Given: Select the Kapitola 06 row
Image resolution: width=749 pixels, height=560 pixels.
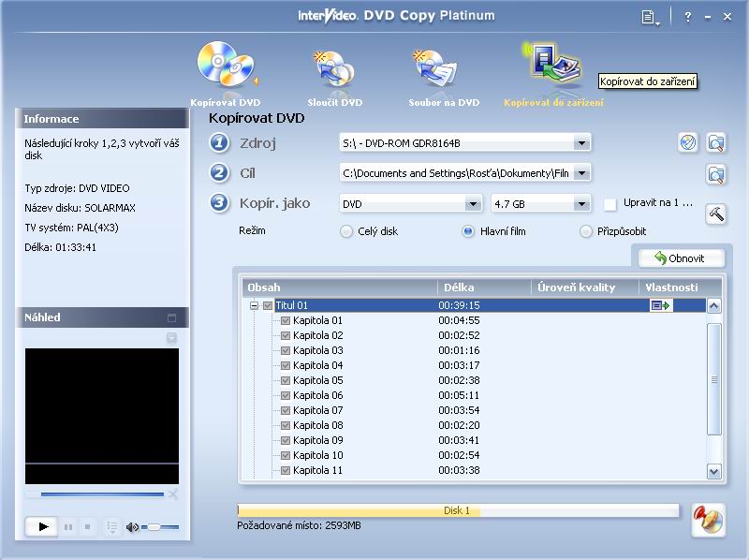Looking at the screenshot, I should pos(473,395).
